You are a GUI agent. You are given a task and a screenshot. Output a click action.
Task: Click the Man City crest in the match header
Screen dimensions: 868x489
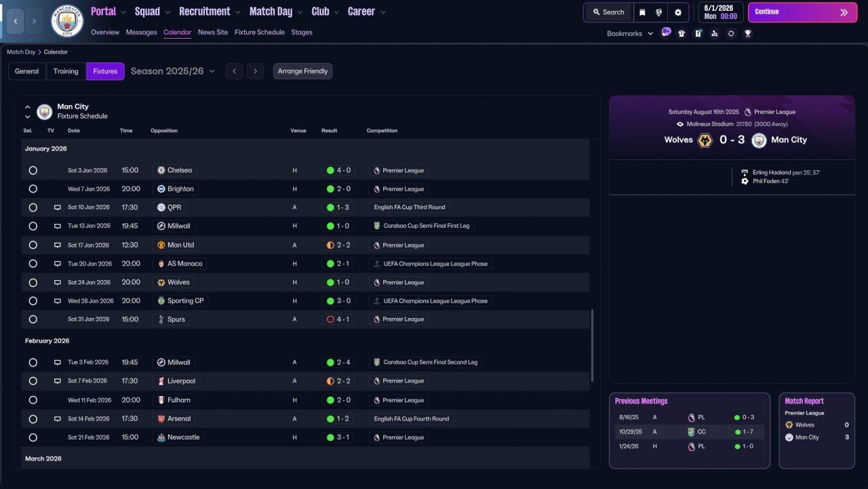click(x=759, y=140)
